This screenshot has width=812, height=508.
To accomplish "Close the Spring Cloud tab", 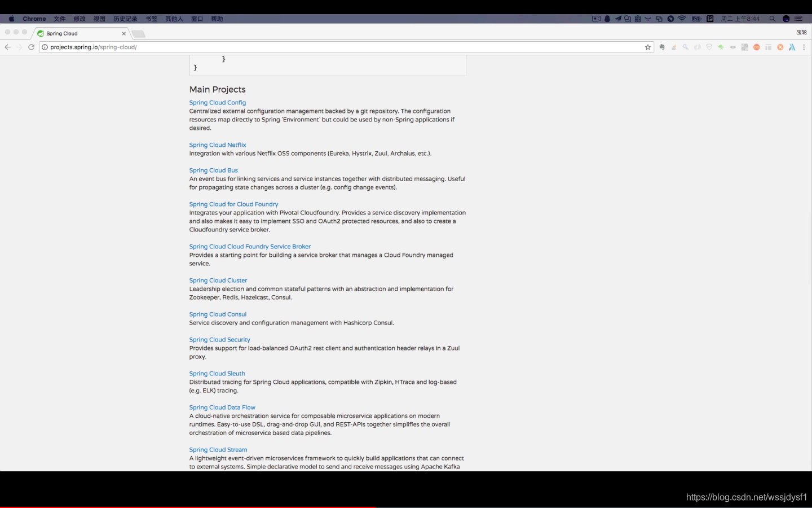I will point(124,33).
